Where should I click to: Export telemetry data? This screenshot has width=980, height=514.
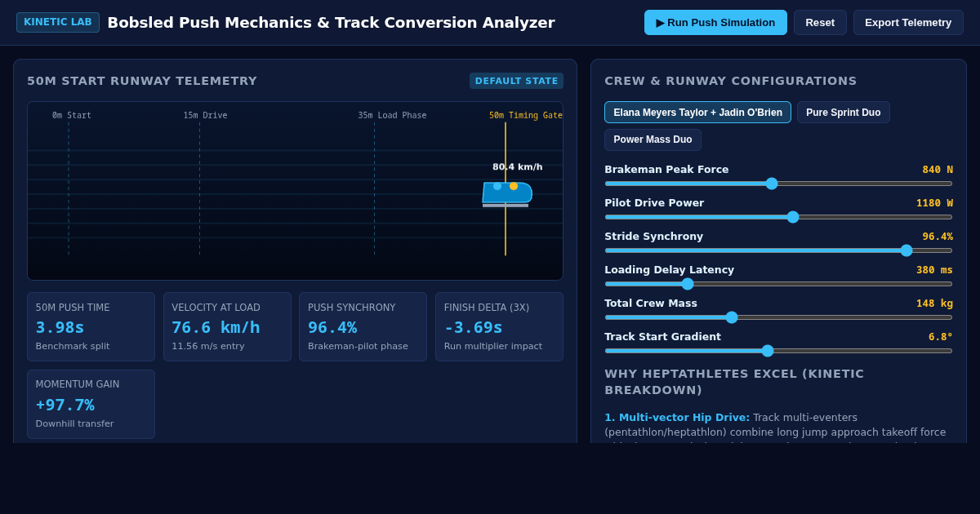coord(908,22)
